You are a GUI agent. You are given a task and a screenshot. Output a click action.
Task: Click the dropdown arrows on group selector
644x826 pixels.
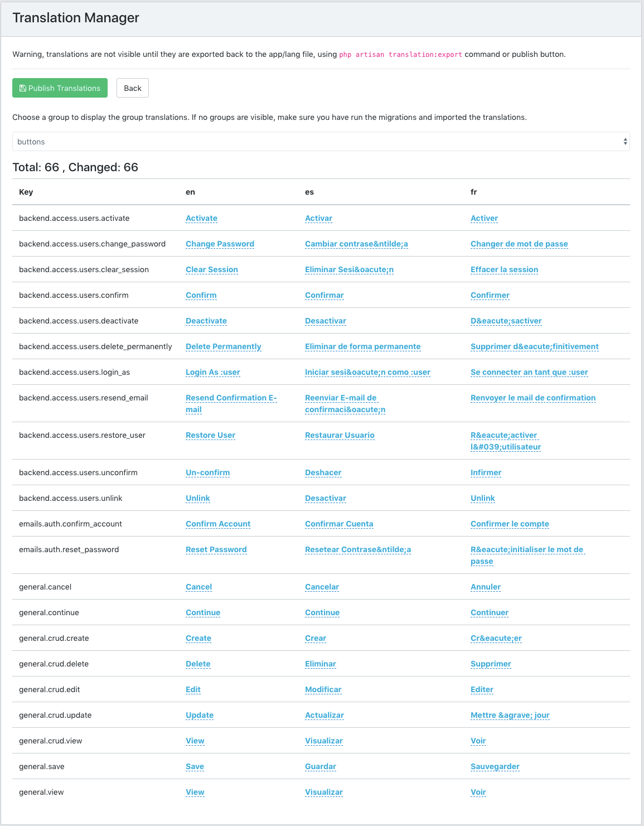click(x=625, y=142)
